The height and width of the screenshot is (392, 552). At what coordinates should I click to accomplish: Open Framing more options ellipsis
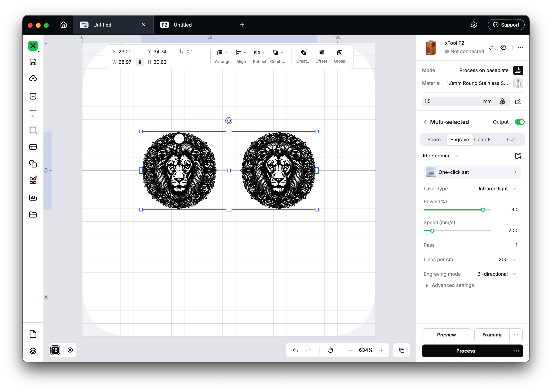516,335
